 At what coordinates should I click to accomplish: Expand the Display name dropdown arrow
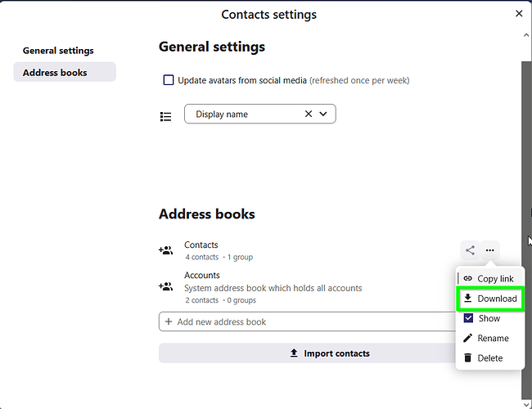click(x=323, y=115)
